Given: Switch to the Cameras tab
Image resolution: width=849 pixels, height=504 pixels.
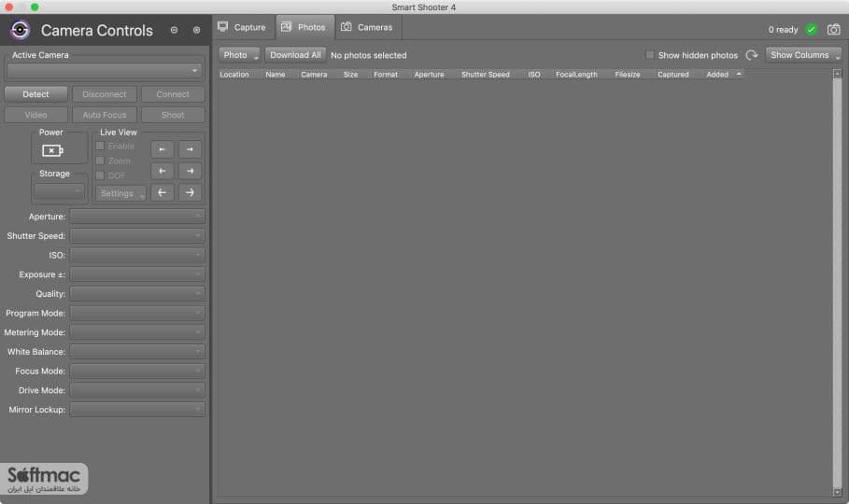Looking at the screenshot, I should pyautogui.click(x=368, y=27).
